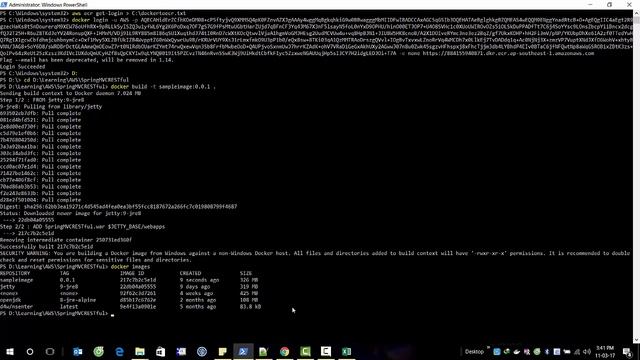Click the 'docker images' command text

(130, 267)
